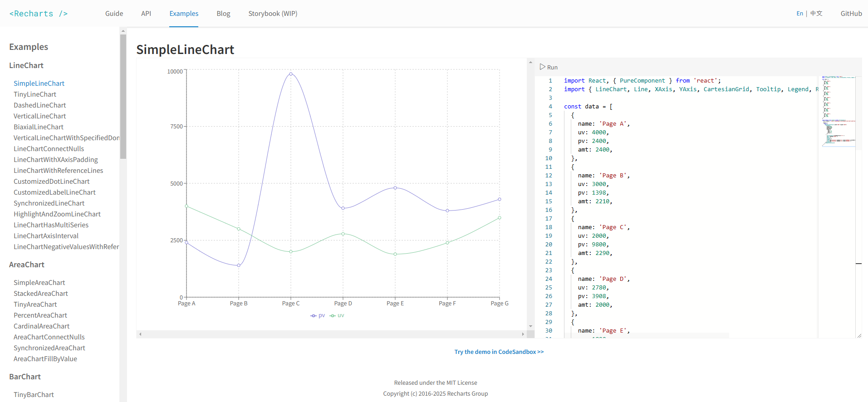This screenshot has width=868, height=402.
Task: Click the code editor minimap
Action: pos(839,112)
